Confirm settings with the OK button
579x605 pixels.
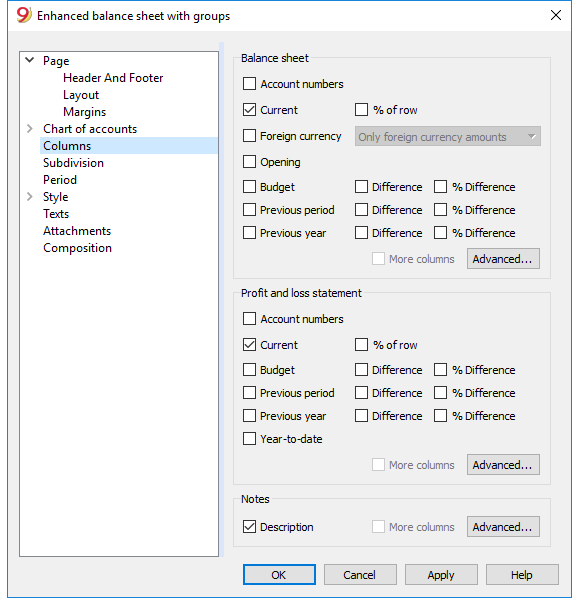click(279, 575)
